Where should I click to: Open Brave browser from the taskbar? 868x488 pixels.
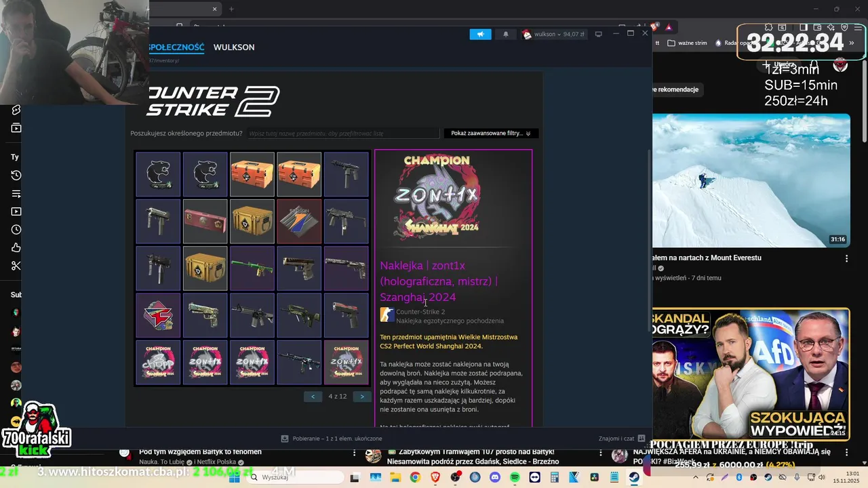435,478
